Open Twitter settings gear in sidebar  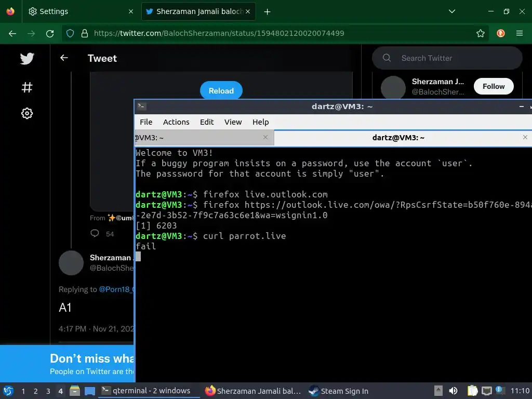click(27, 113)
